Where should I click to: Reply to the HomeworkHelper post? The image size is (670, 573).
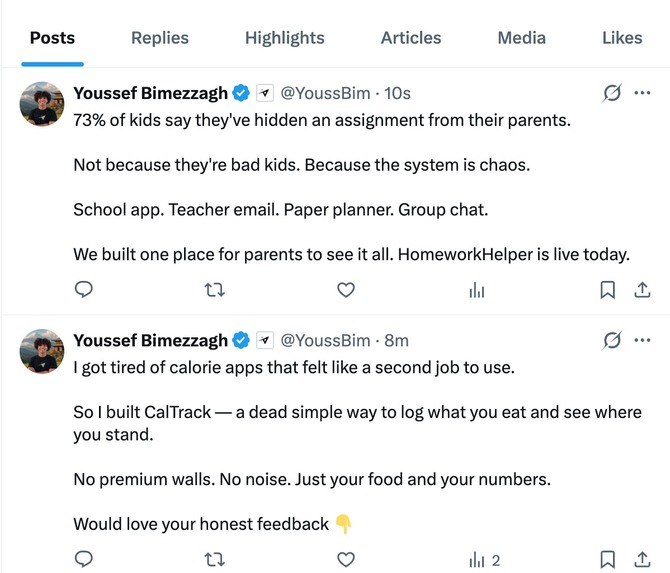point(84,289)
